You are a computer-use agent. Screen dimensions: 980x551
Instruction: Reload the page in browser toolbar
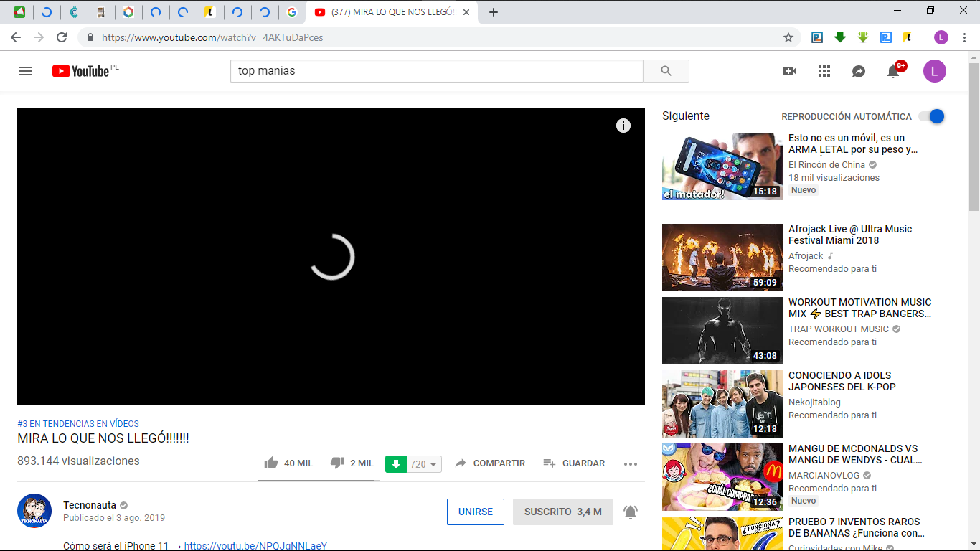coord(62,37)
